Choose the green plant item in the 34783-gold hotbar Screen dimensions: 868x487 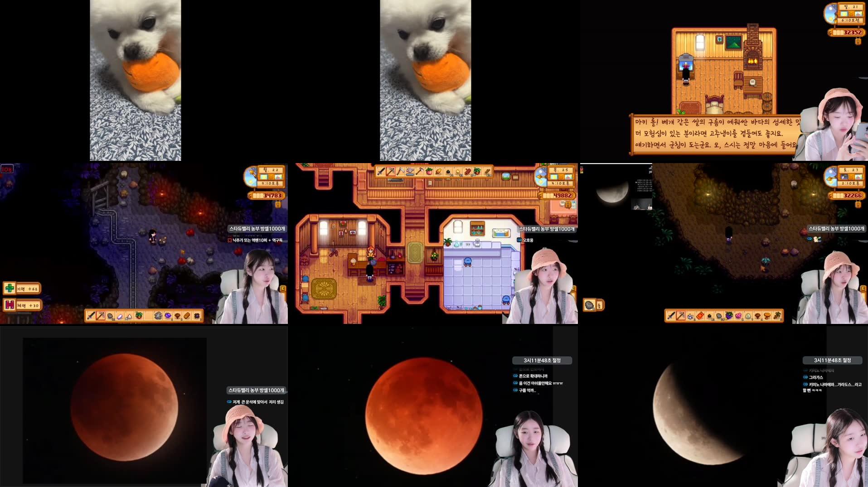[139, 315]
